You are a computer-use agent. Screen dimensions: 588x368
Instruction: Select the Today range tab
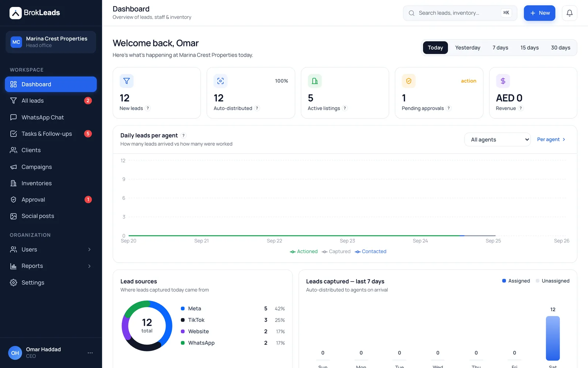pos(435,47)
